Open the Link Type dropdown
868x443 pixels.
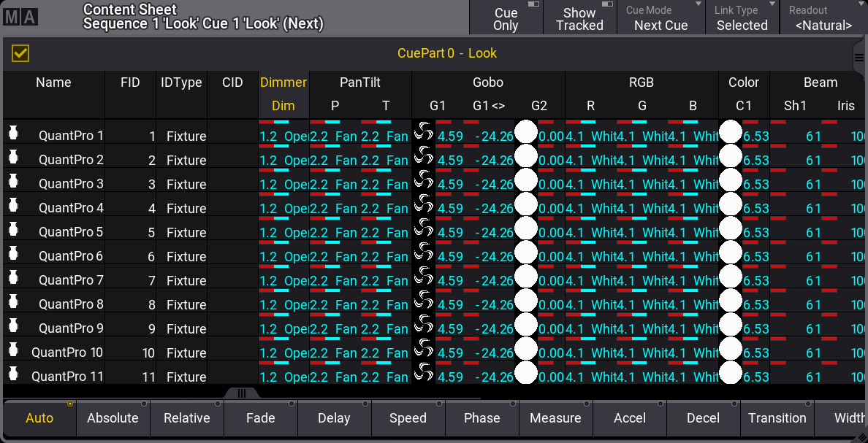[742, 18]
